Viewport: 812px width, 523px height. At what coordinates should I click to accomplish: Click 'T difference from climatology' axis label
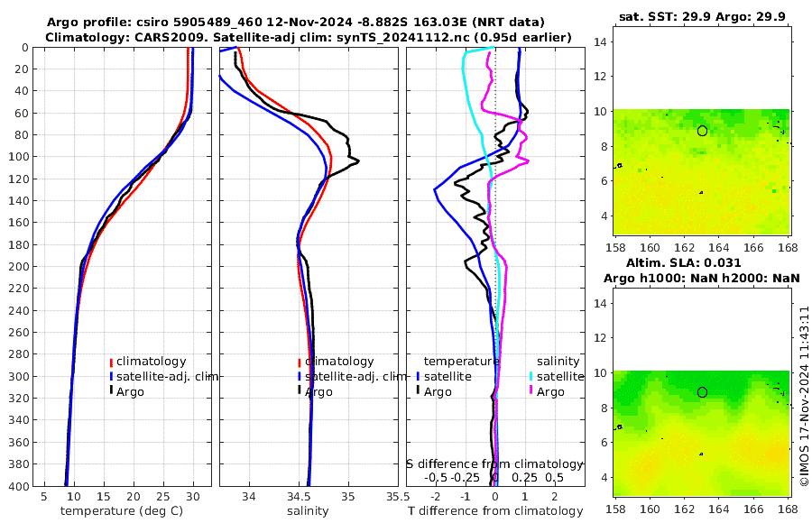click(x=495, y=511)
